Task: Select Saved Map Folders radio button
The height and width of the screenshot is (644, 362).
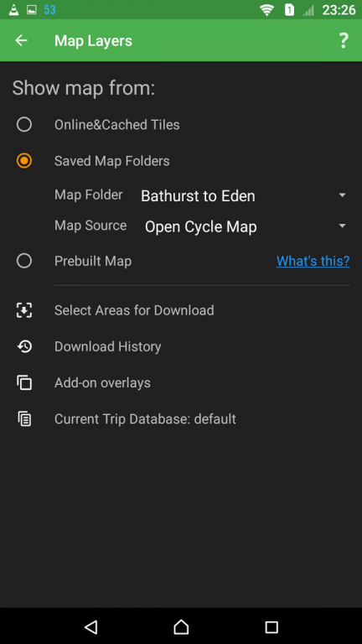Action: [x=24, y=161]
